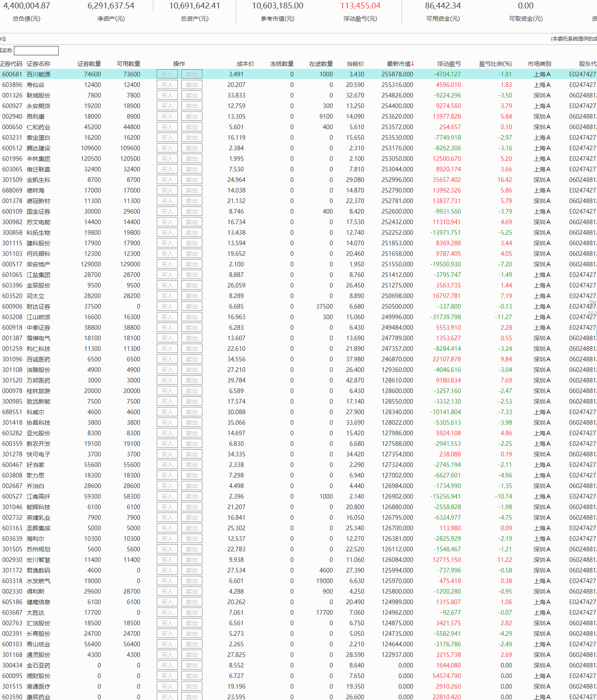
Task: Select the 荣安地产 stock name cell
Action: click(38, 264)
